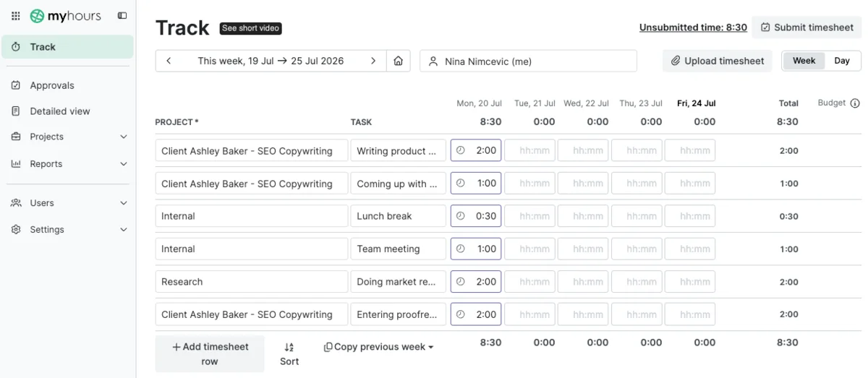Click clock icon in Team meeting row
This screenshot has height=378, width=868.
[461, 249]
